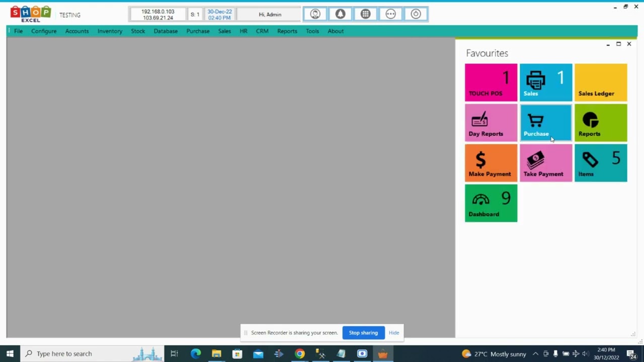Open the Make Payment dollar tile

click(491, 163)
